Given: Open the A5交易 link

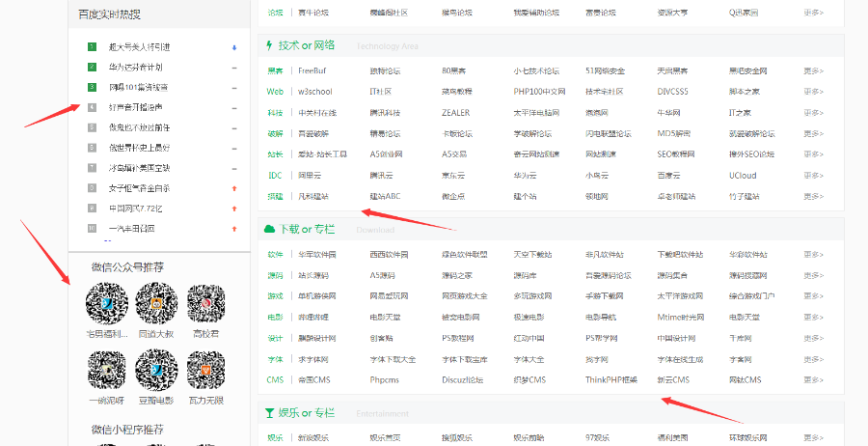Looking at the screenshot, I should [x=454, y=154].
